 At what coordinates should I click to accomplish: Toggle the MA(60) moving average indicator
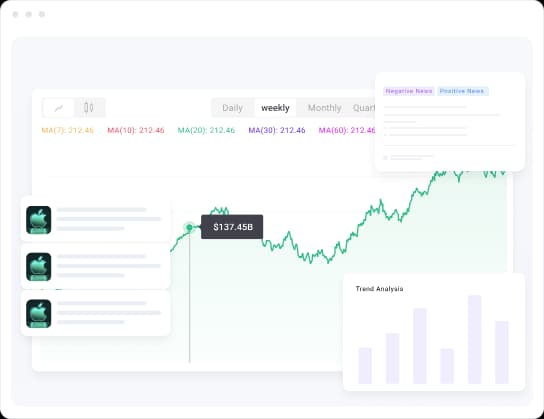[x=347, y=130]
